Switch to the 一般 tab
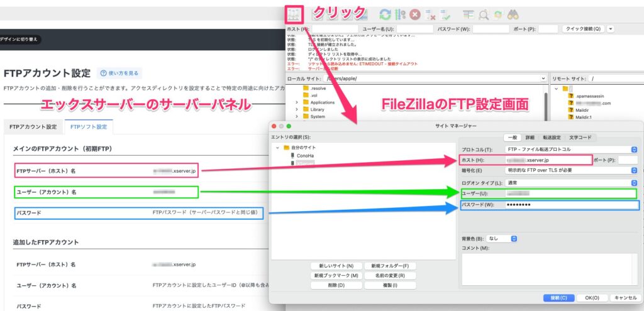Image resolution: width=644 pixels, height=311 pixels. [x=513, y=138]
